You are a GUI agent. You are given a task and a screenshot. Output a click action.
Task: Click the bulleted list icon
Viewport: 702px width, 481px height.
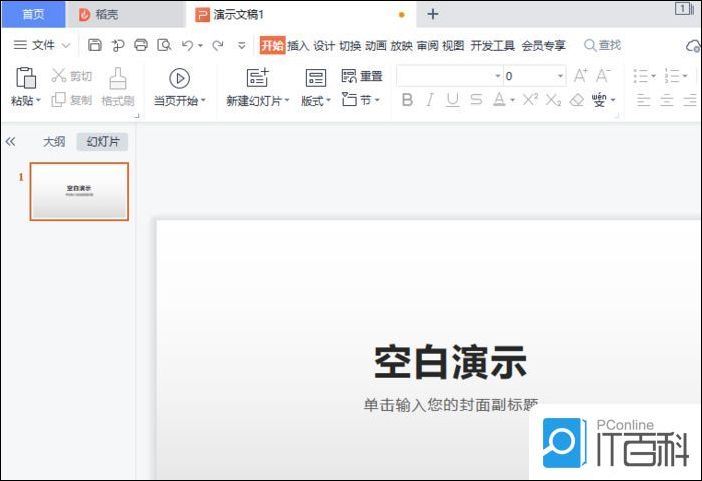pos(641,76)
